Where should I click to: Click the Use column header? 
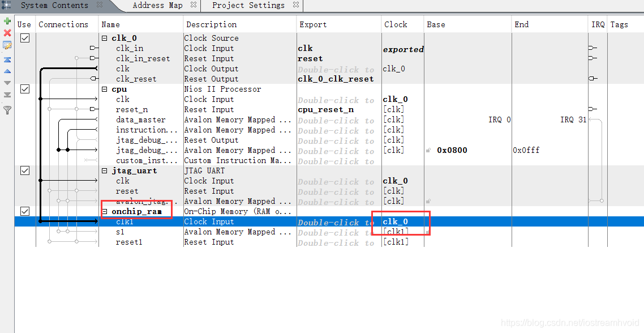click(x=24, y=24)
